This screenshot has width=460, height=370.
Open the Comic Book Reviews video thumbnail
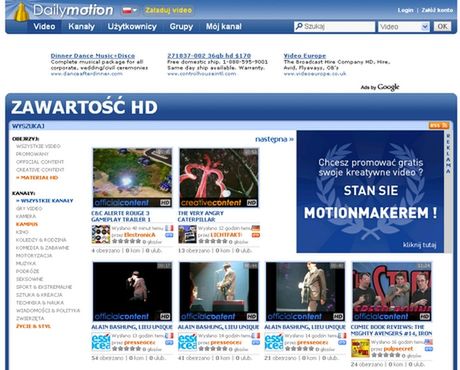(x=392, y=291)
